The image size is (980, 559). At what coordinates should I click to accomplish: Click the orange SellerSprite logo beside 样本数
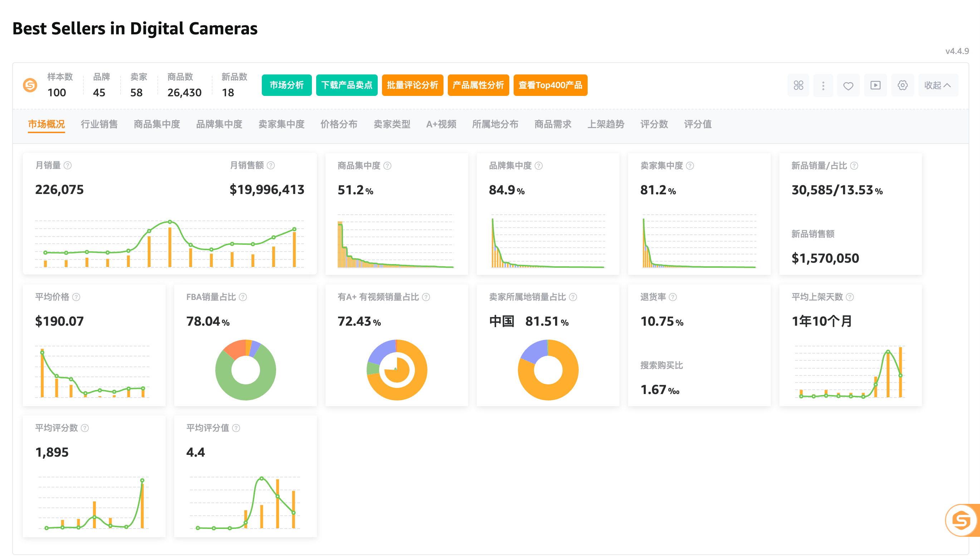(x=30, y=85)
